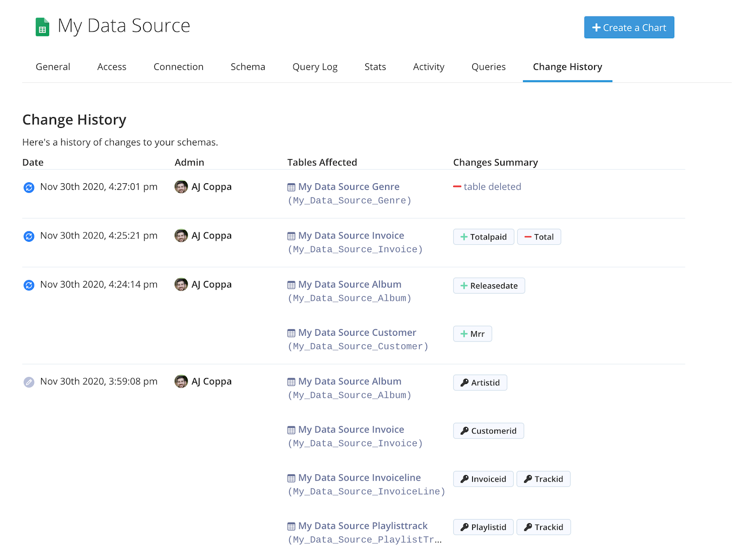Open the My Data Source Genre table link
The image size is (756, 553).
coord(349,187)
